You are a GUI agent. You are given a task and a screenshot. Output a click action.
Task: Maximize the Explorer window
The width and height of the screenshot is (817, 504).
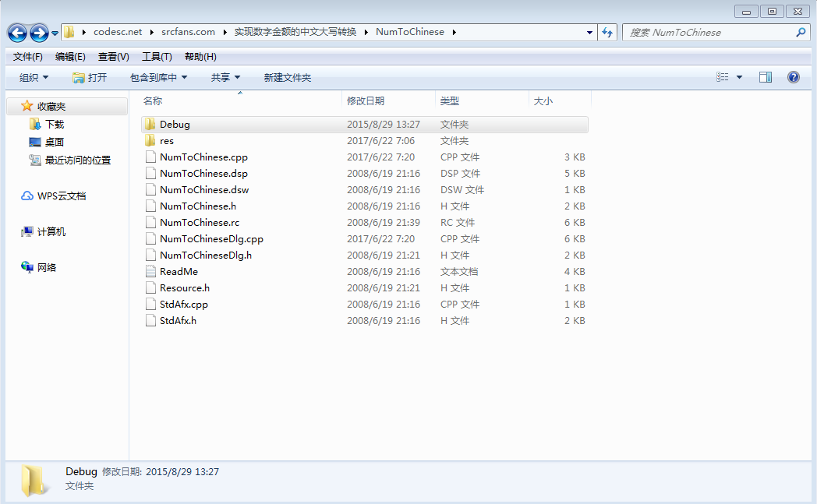click(x=773, y=11)
